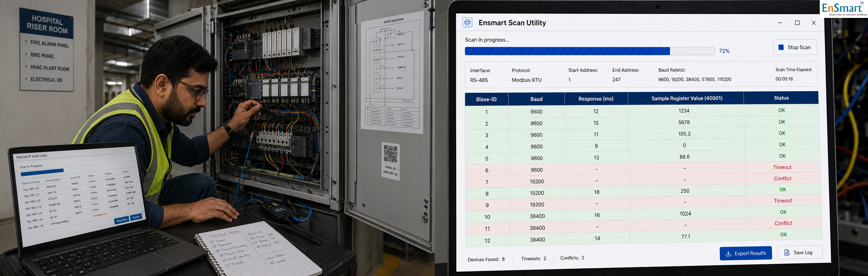The image size is (868, 276).
Task: Click the elapsed scan time 00:00:18
Action: click(784, 79)
